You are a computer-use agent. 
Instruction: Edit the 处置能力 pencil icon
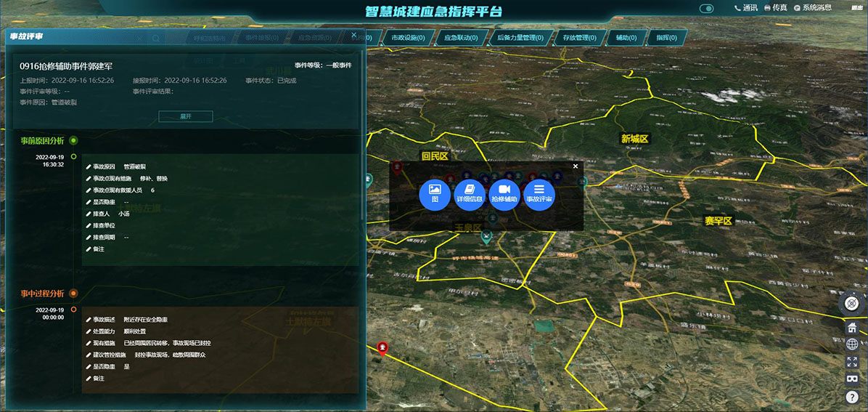pyautogui.click(x=89, y=331)
